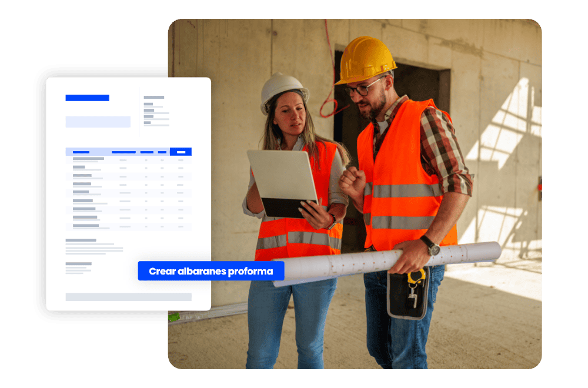
Task: Click the 'Crear albaranes proforma' button
Action: click(x=211, y=270)
